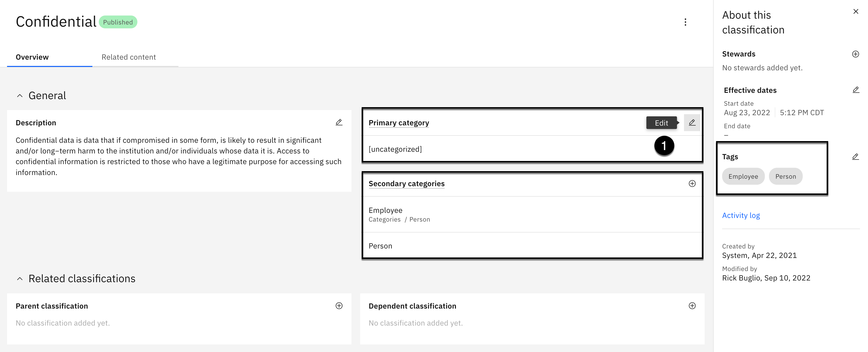Switch to the Related content tab
The height and width of the screenshot is (352, 868).
pos(129,57)
